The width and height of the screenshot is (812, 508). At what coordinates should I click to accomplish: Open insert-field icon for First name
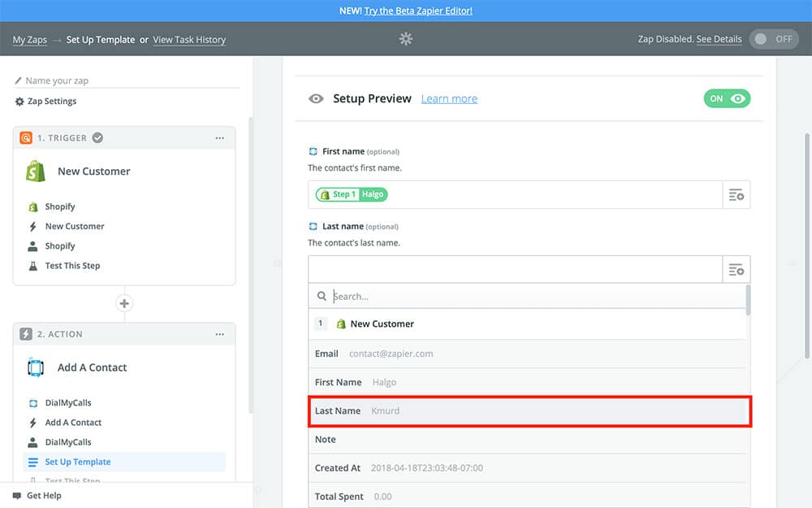pyautogui.click(x=736, y=195)
